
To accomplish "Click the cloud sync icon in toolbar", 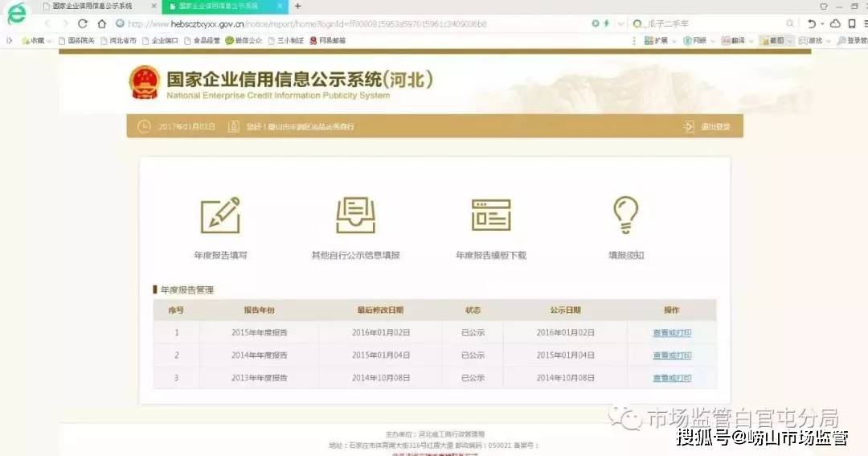I will [x=835, y=24].
